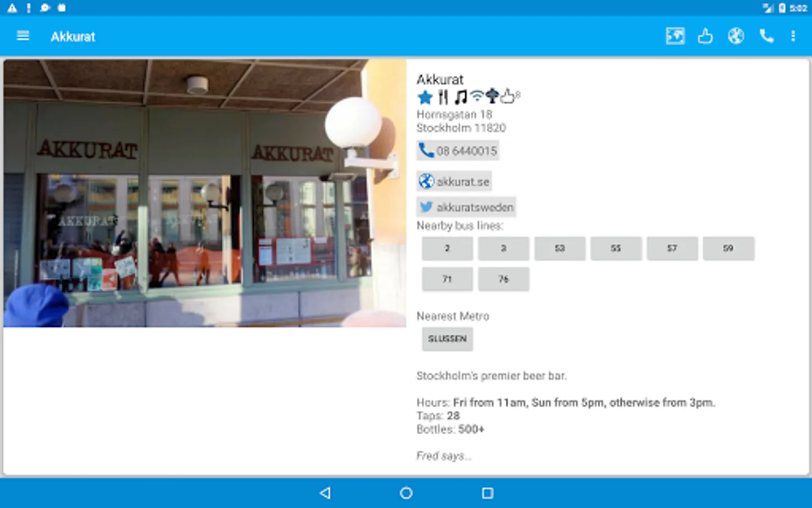Open website via toolbar globe icon

click(736, 36)
